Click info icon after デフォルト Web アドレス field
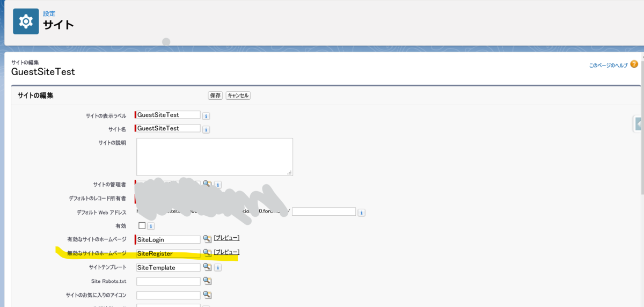 pyautogui.click(x=362, y=213)
